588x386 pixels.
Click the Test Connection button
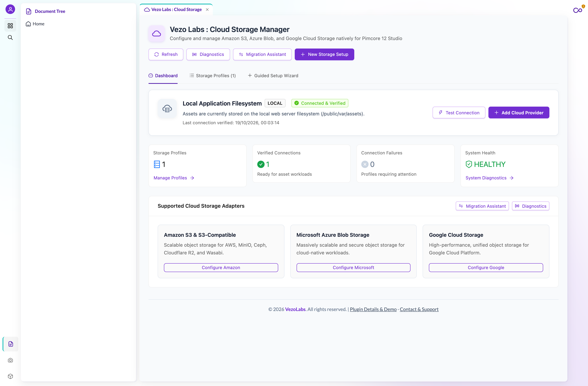coord(459,113)
